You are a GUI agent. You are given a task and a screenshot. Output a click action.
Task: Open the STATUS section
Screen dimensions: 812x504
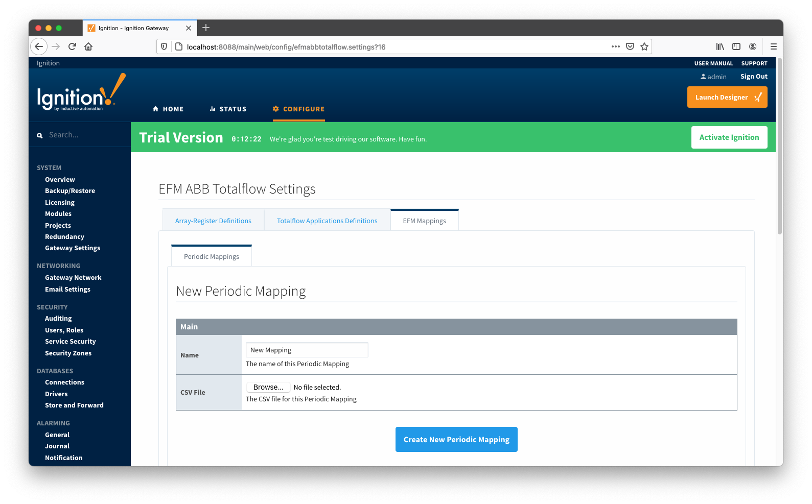click(228, 109)
